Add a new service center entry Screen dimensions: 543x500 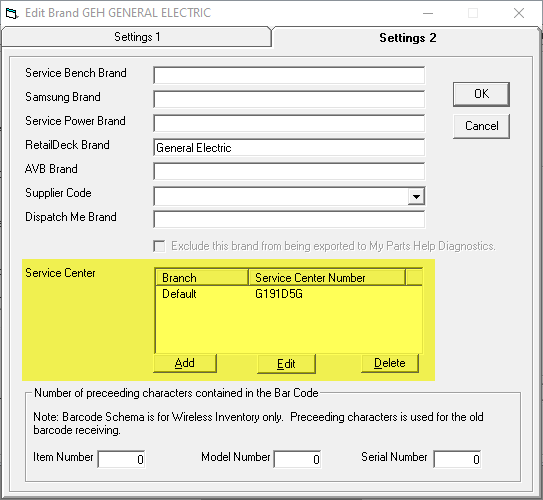click(185, 363)
